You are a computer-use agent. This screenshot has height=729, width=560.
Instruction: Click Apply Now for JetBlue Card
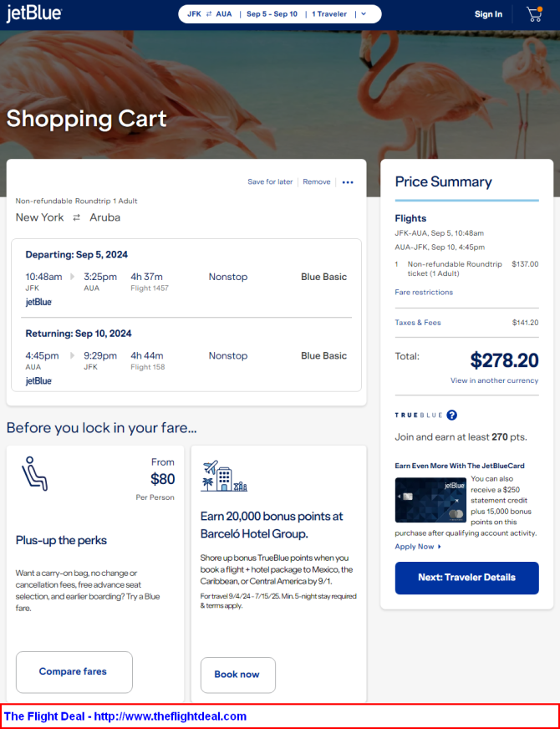[x=417, y=547]
